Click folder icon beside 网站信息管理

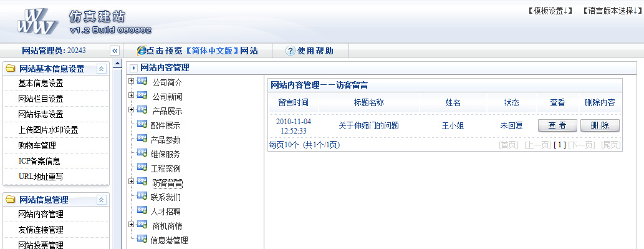coord(10,200)
